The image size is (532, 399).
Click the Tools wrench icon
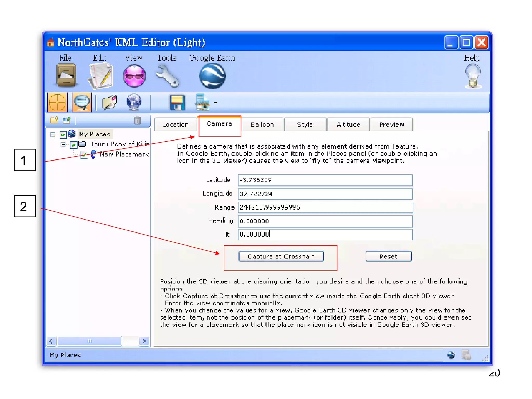[x=167, y=76]
